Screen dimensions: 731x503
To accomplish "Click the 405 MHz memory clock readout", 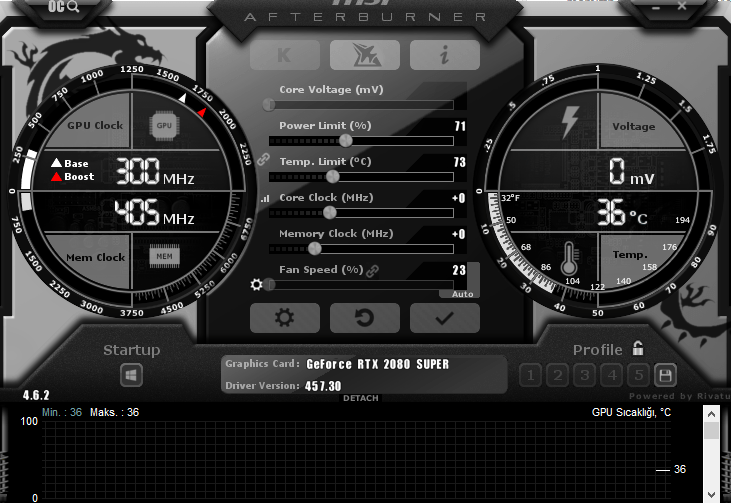I will (154, 212).
